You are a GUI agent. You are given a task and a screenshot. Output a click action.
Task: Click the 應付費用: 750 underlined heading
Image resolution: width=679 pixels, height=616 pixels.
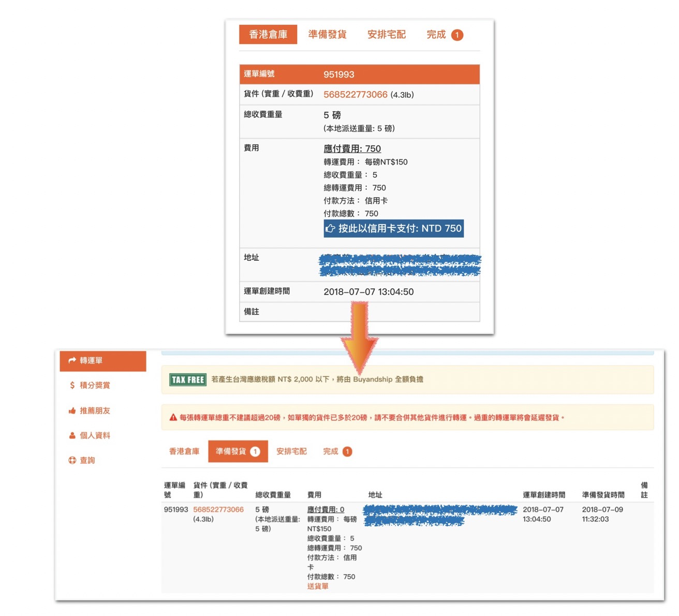tap(352, 149)
